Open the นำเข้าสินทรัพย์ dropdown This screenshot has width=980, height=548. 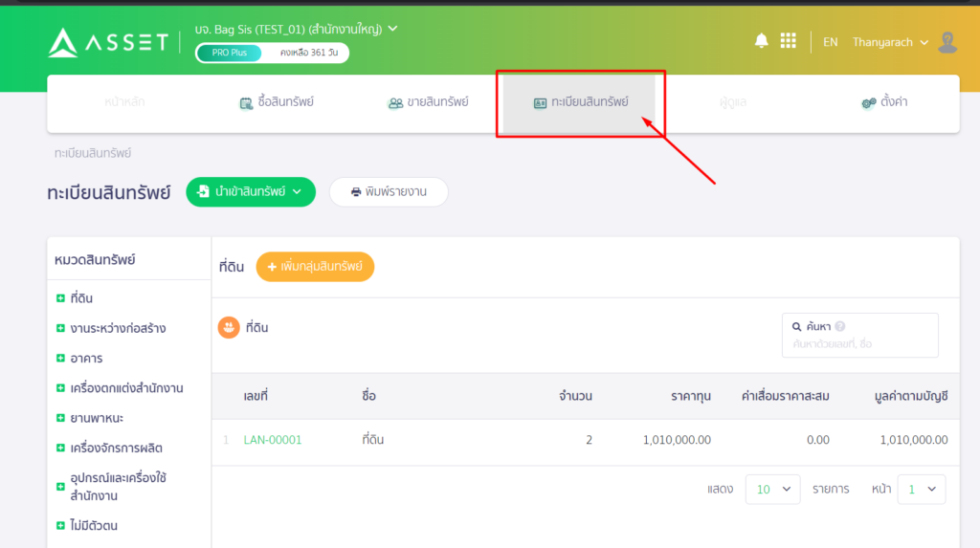[x=250, y=191]
